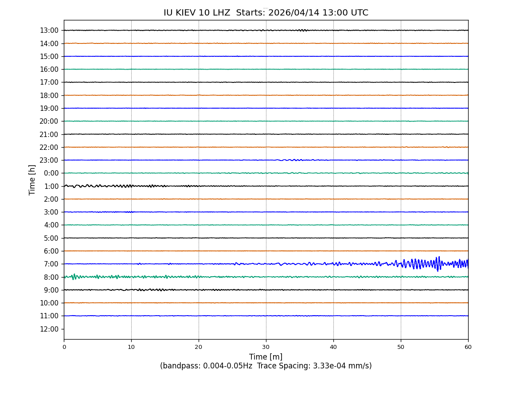The height and width of the screenshot is (399, 532).
Task: Click the bandpass and trace spacing caption
Action: pyautogui.click(x=266, y=366)
